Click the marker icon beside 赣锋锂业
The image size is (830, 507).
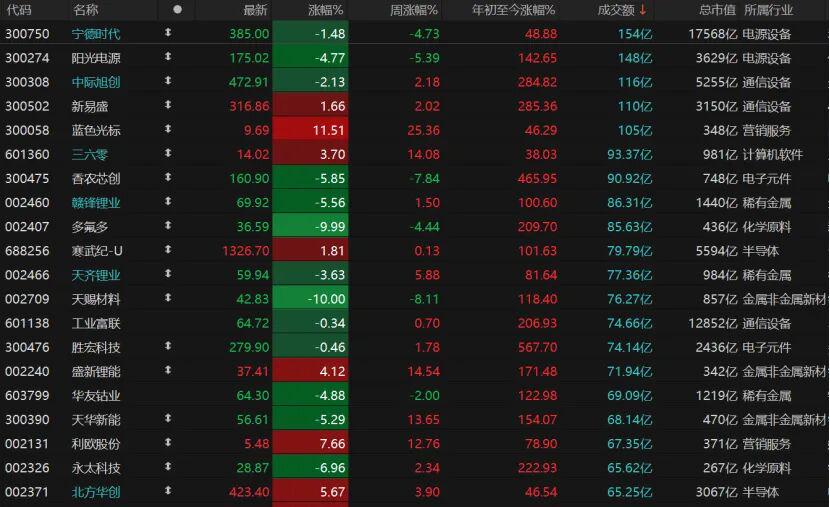[x=167, y=202]
